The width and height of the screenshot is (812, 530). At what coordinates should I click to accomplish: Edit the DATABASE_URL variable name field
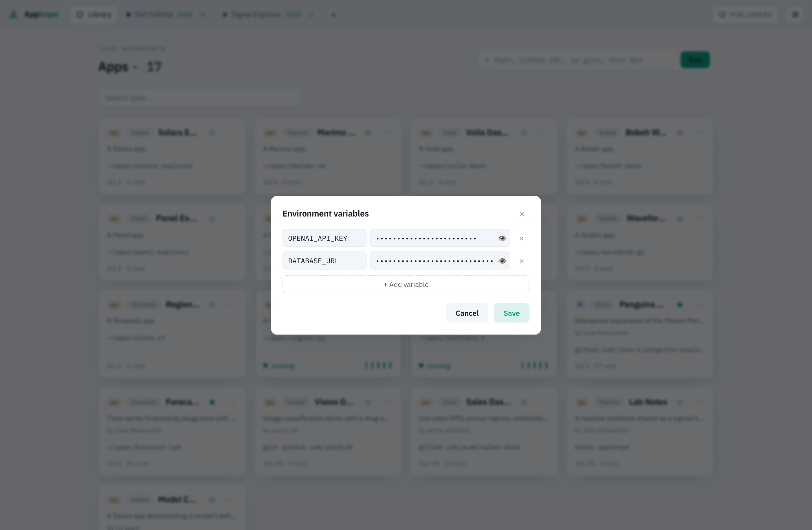[x=324, y=260]
